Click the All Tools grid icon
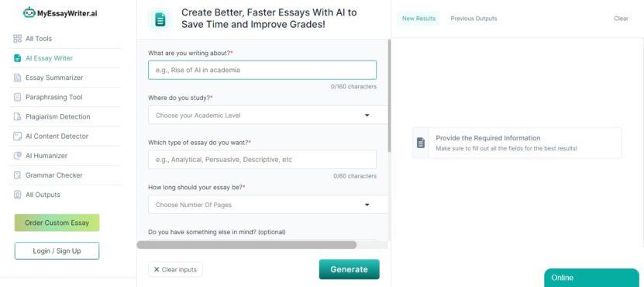 [17, 39]
